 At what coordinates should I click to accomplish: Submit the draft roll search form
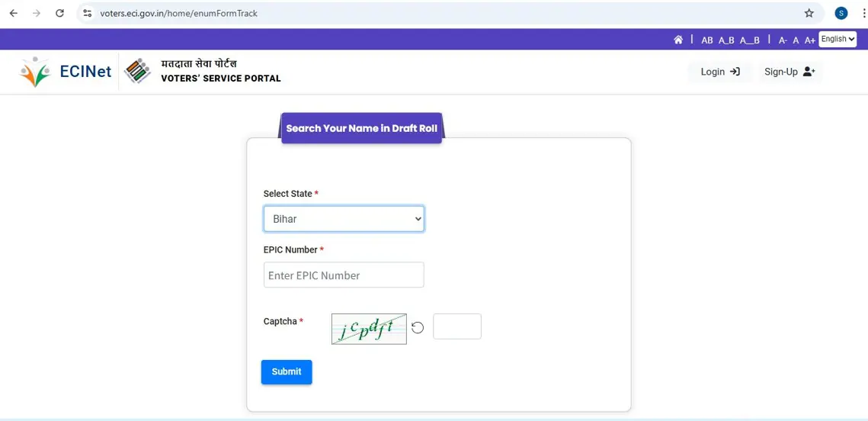click(287, 371)
